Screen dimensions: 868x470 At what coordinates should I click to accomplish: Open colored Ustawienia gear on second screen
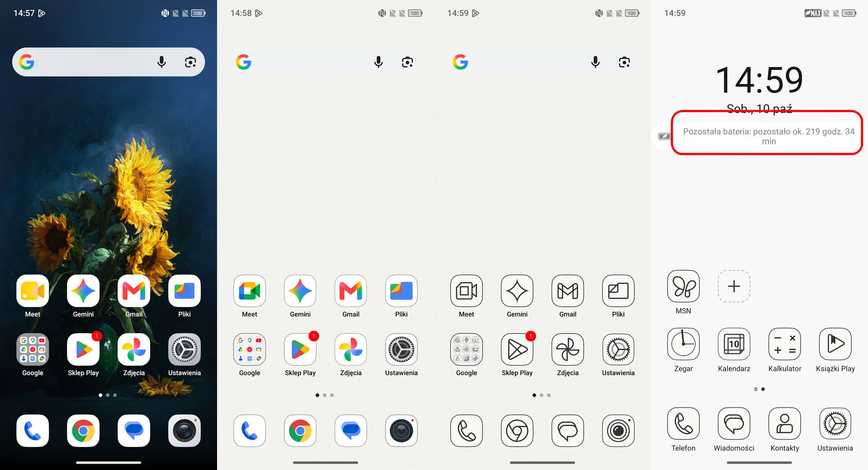pyautogui.click(x=401, y=350)
